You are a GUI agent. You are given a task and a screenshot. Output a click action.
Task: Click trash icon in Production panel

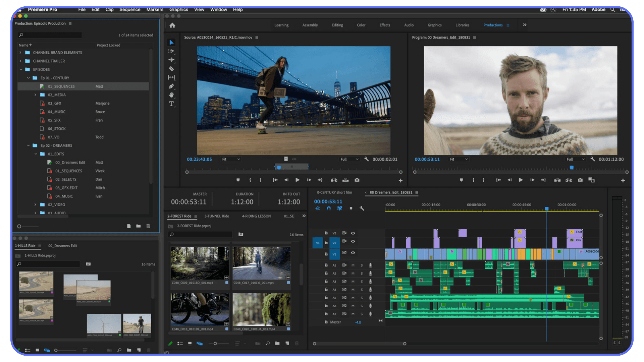[x=148, y=226]
